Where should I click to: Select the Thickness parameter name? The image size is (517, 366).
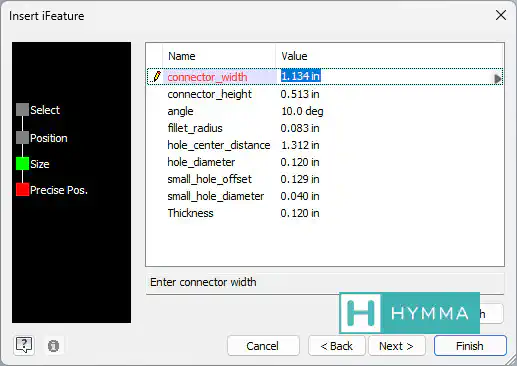[190, 213]
